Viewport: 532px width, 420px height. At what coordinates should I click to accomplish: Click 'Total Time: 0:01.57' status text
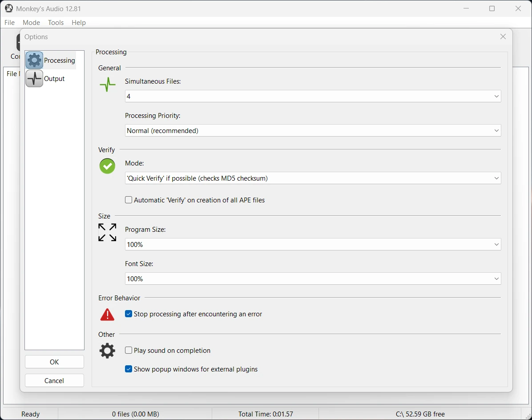point(266,414)
